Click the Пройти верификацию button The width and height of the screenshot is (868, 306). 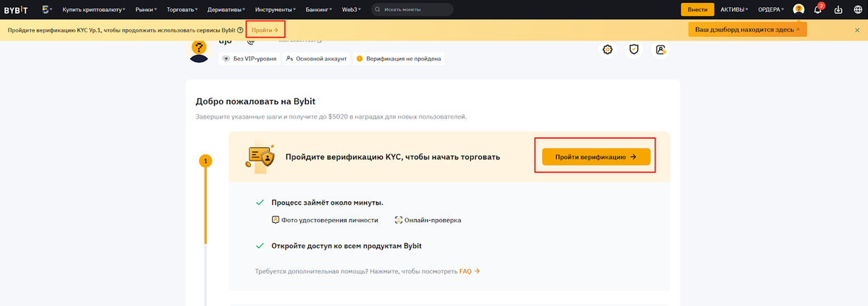(x=596, y=156)
